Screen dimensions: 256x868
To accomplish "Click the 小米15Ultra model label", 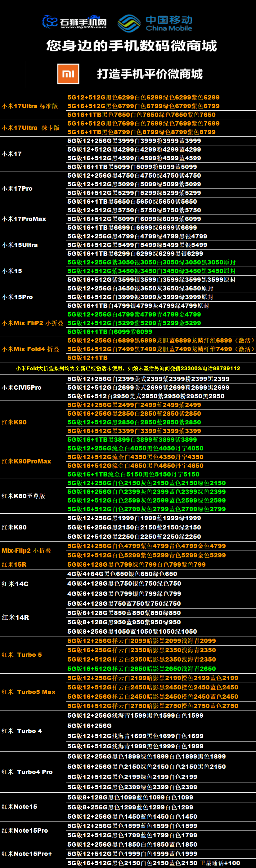I will [20, 245].
